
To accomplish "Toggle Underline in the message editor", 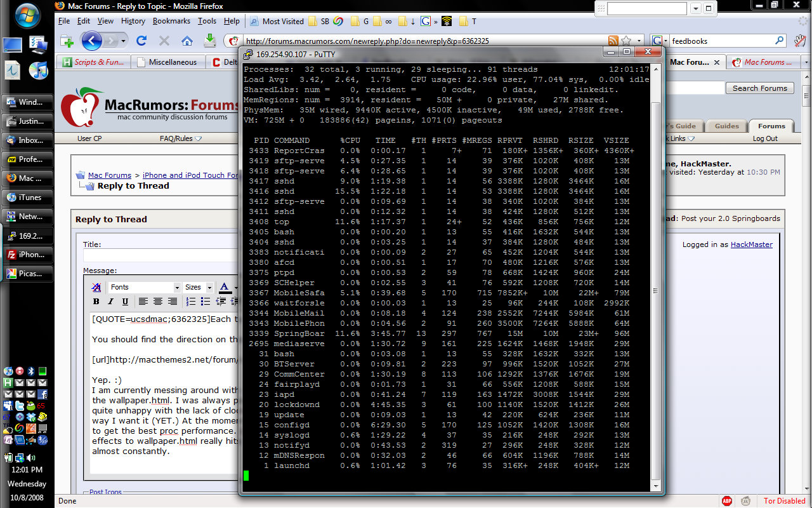I will pos(125,302).
